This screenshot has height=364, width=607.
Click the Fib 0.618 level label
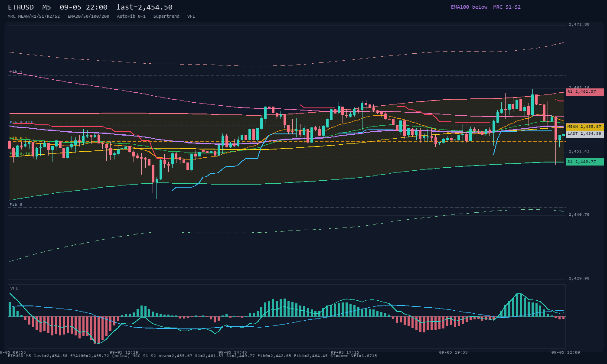point(21,123)
